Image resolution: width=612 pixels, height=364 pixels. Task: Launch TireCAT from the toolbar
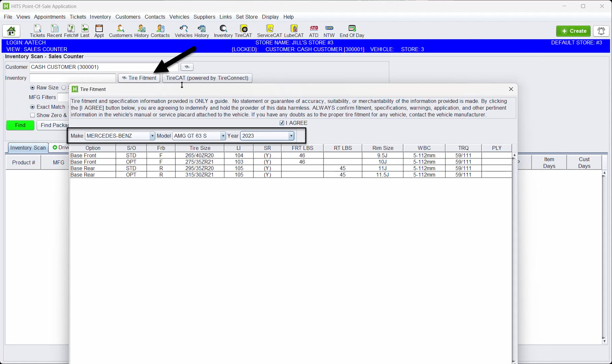243,31
